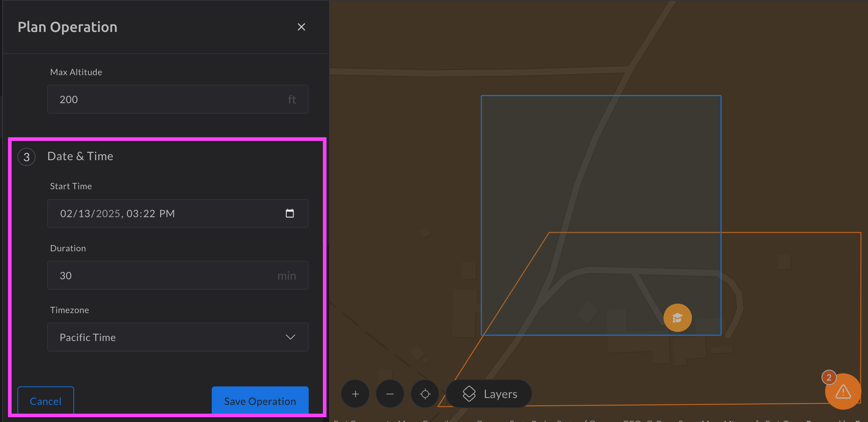Click the Start Time label
The height and width of the screenshot is (422, 868).
point(71,186)
